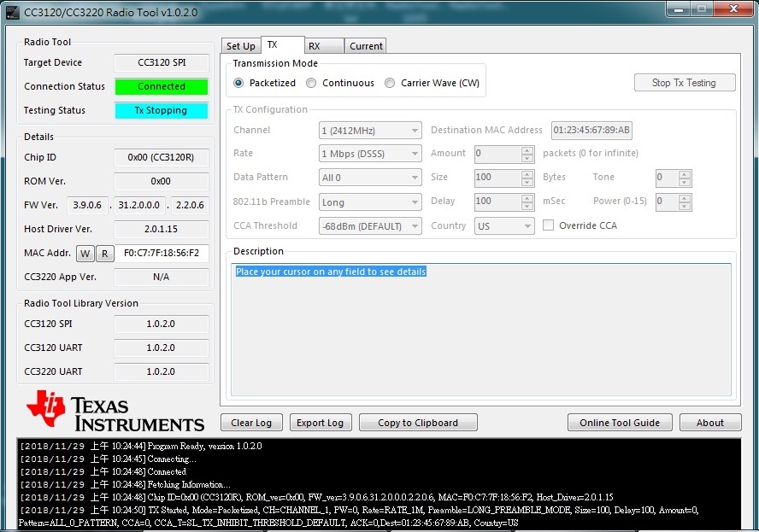Switch to the Current tab
Viewport: 759px width, 532px height.
click(366, 46)
